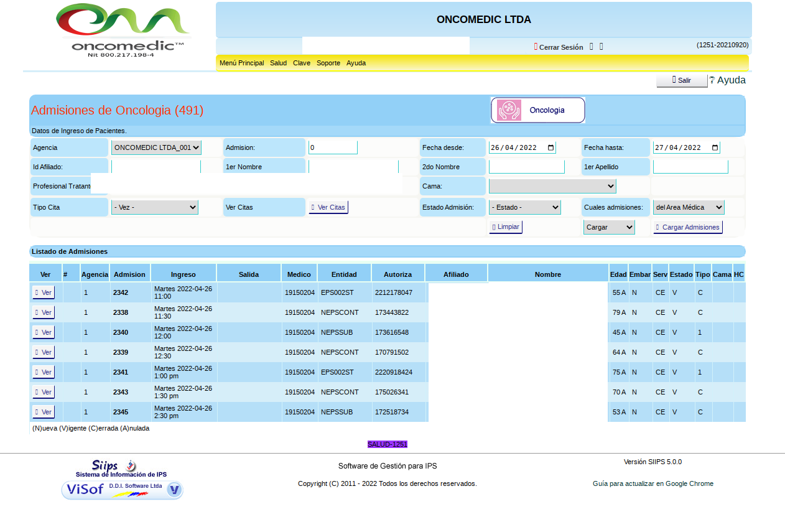Expand the Cuales admisiones dropdown

(688, 207)
